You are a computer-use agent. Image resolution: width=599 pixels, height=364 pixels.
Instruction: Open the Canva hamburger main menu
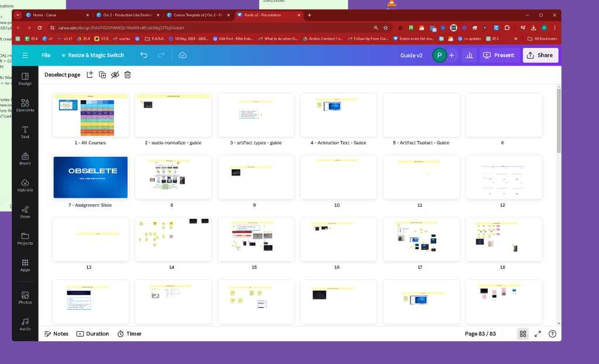point(25,56)
